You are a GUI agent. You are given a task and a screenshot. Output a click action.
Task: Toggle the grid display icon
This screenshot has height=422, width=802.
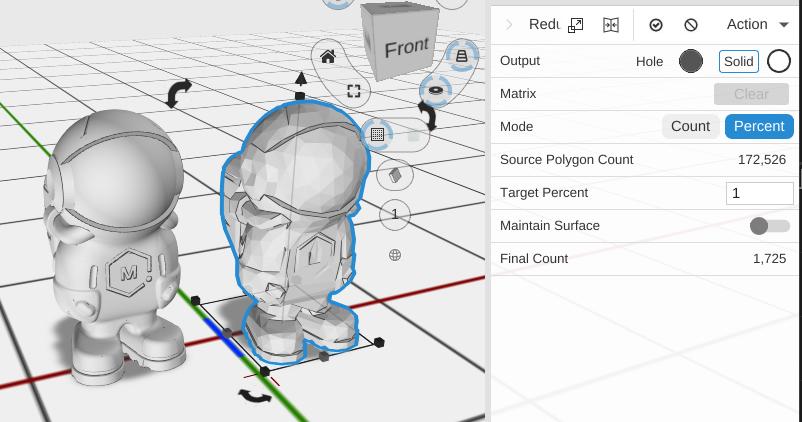pos(377,134)
